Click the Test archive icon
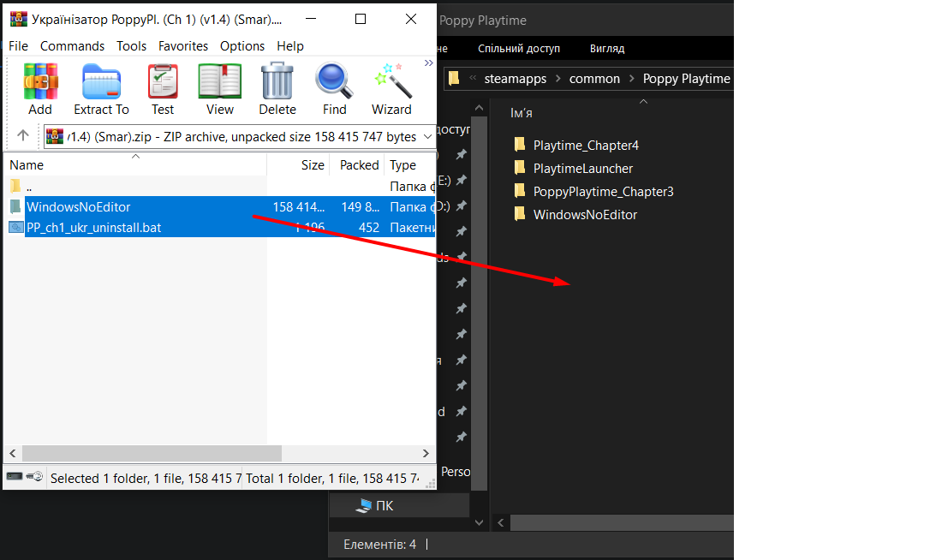942x560 pixels. 163,81
